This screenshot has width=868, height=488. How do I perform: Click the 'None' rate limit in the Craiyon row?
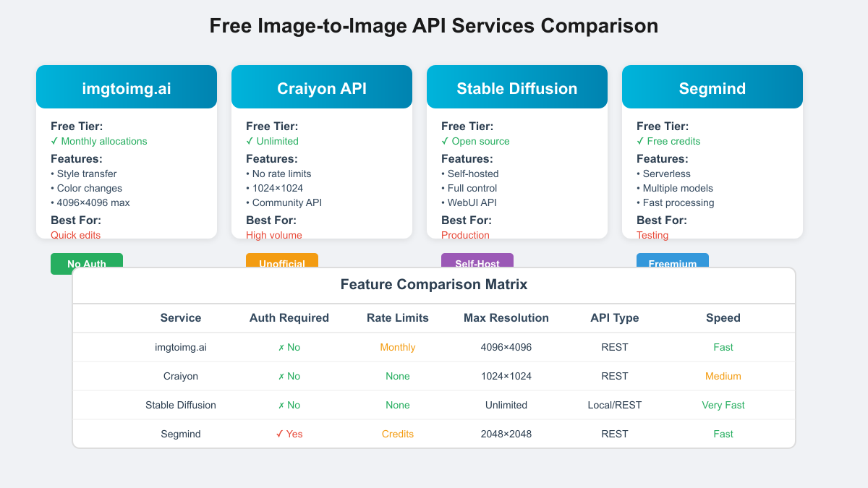tap(398, 376)
